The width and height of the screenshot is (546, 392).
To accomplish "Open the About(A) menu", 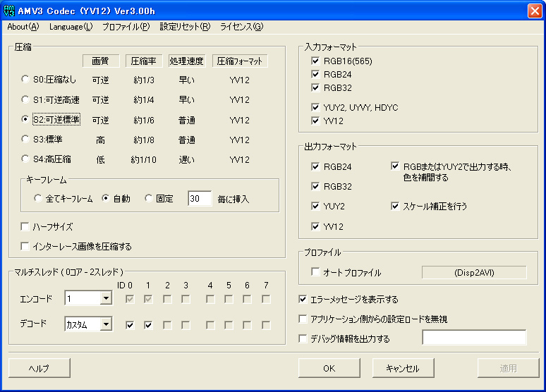I will pyautogui.click(x=23, y=27).
